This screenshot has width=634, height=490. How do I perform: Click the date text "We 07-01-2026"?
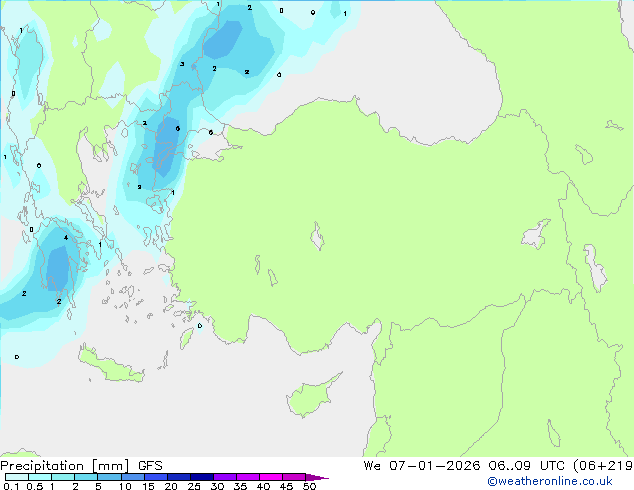[x=422, y=466]
